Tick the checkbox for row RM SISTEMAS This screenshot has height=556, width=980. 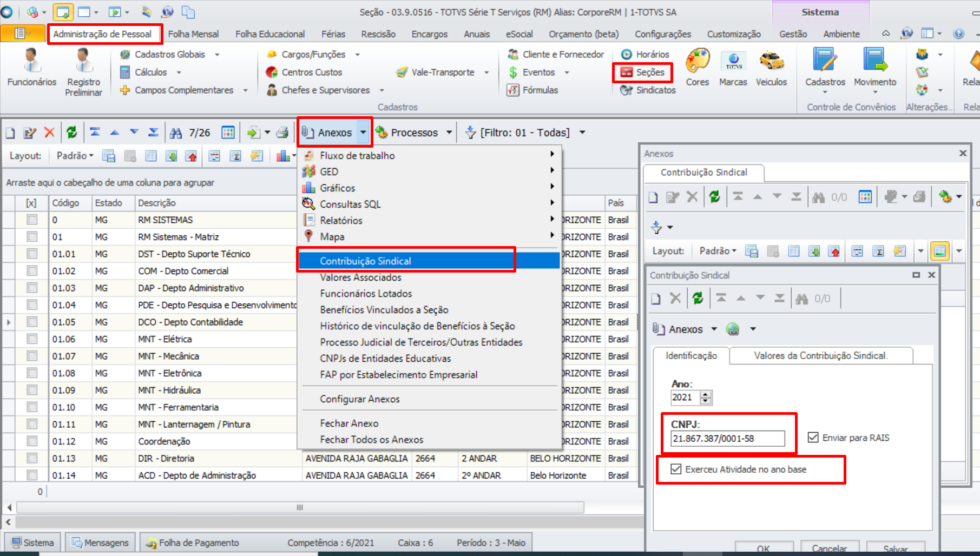click(32, 220)
